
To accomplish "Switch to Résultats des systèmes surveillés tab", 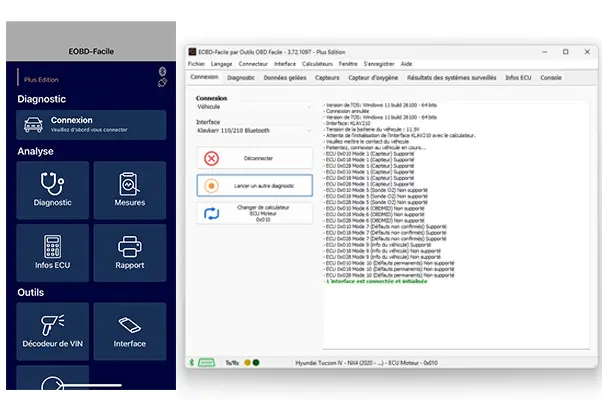I will pos(452,78).
